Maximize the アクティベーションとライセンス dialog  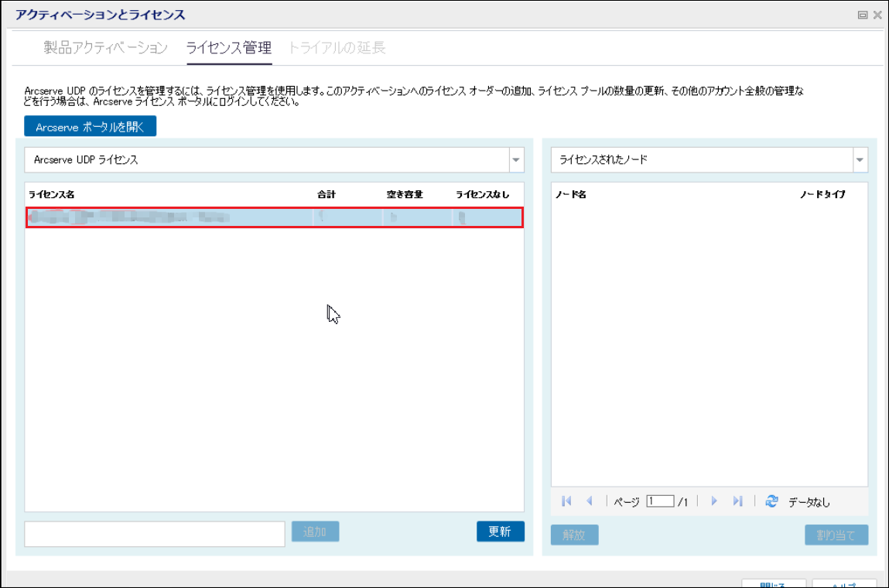click(x=863, y=15)
